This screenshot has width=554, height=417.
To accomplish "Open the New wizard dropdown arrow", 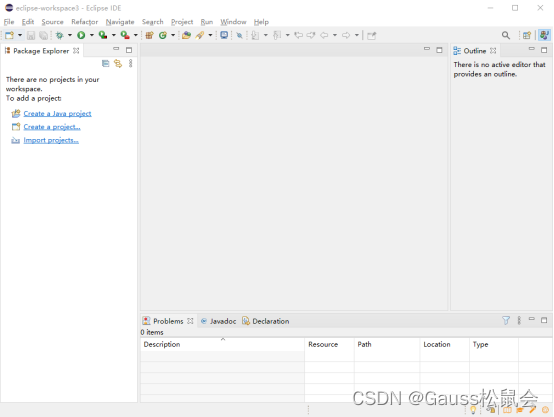I will [x=20, y=35].
